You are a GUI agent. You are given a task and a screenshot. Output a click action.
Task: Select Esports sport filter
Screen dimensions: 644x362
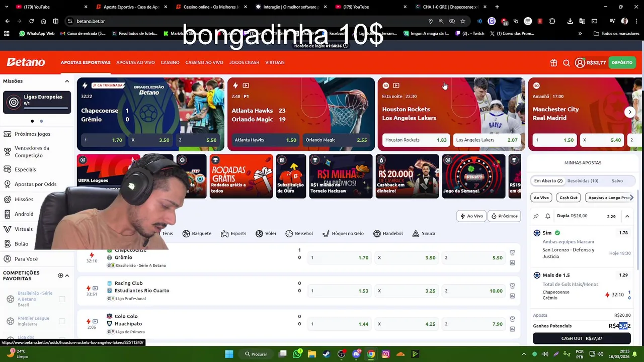point(233,233)
